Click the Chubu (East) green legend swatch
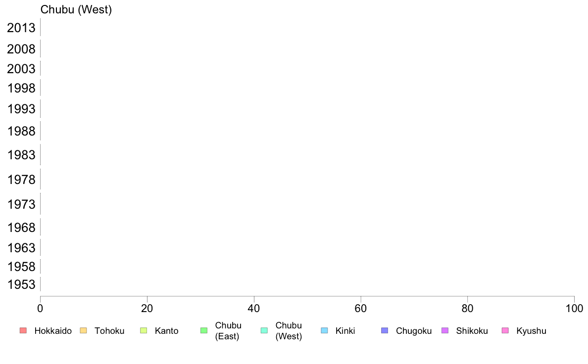The image size is (588, 364). tap(204, 331)
